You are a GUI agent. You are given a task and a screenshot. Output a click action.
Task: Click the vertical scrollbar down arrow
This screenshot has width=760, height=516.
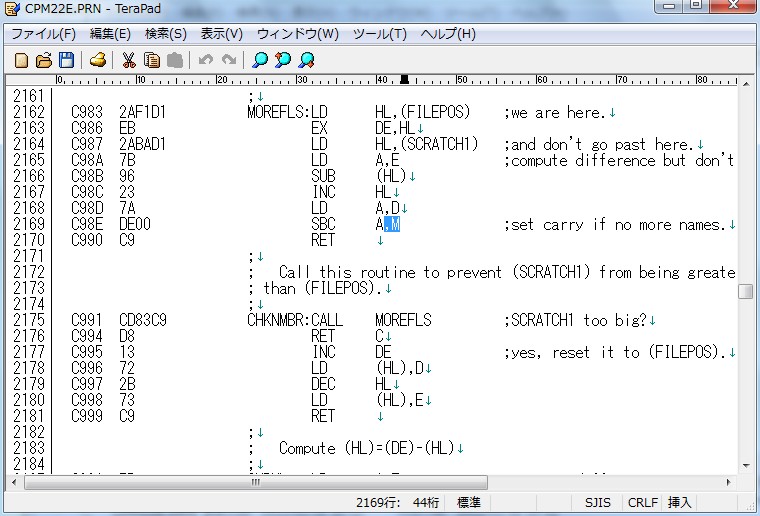pyautogui.click(x=746, y=466)
